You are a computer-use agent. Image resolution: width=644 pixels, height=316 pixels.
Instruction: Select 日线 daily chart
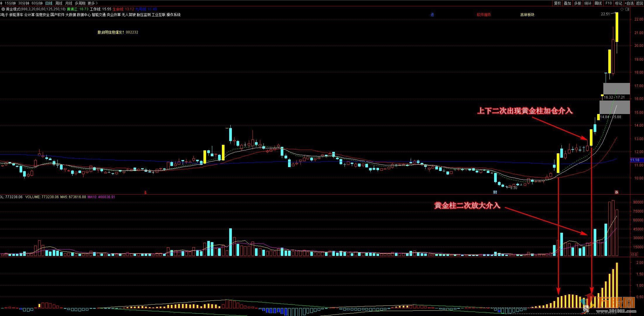(49, 3)
